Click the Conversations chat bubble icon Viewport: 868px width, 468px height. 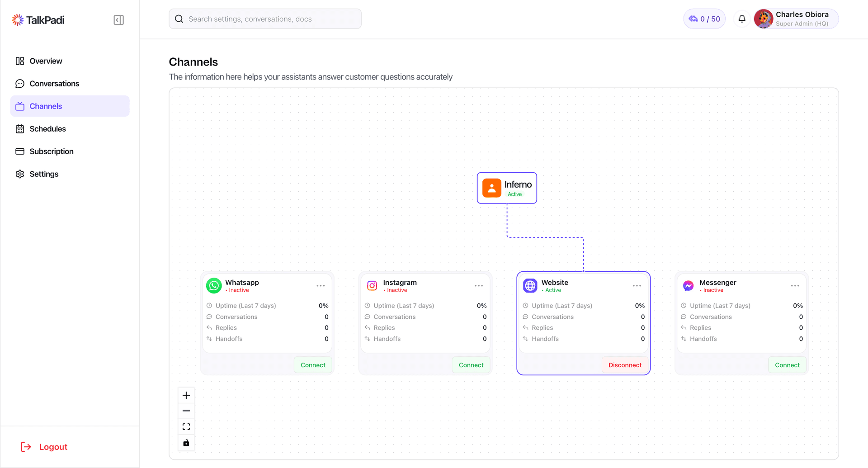point(20,84)
